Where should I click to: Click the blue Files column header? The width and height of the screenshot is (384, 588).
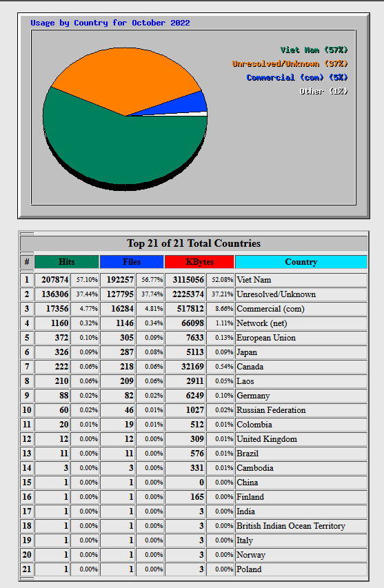[132, 262]
